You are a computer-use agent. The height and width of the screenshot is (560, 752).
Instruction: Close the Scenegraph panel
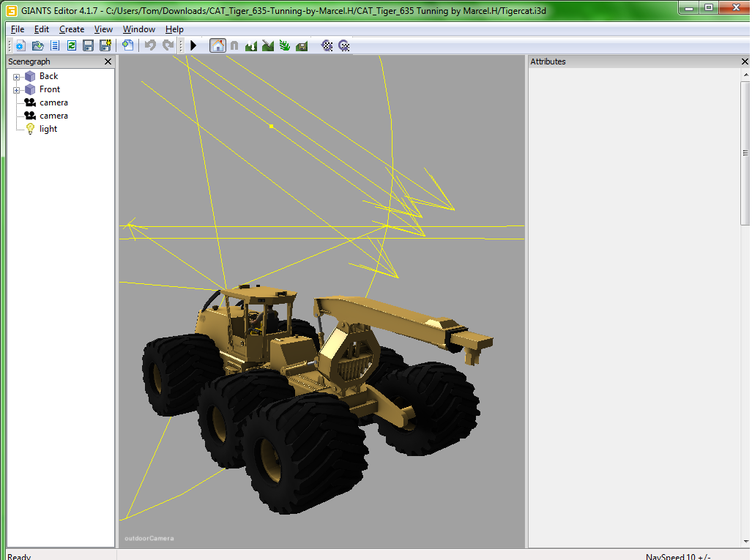108,61
